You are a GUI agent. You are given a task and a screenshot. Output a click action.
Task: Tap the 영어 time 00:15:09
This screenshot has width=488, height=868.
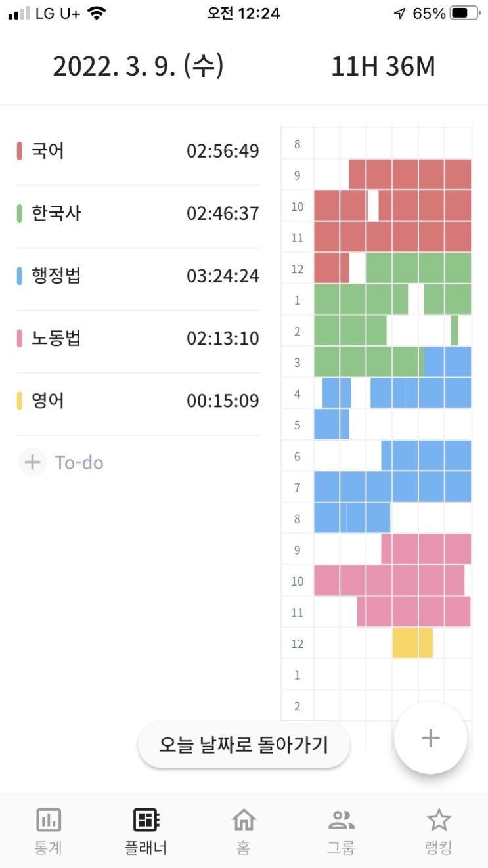(x=223, y=401)
